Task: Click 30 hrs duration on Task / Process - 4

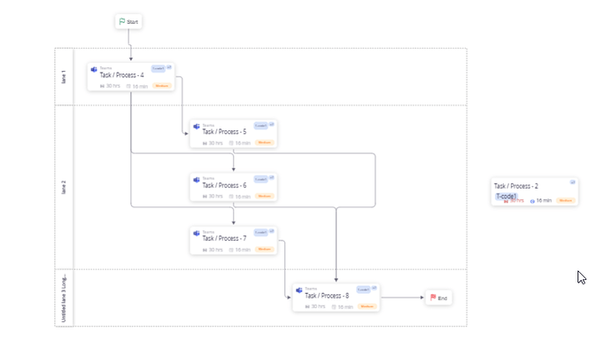Action: coord(110,86)
